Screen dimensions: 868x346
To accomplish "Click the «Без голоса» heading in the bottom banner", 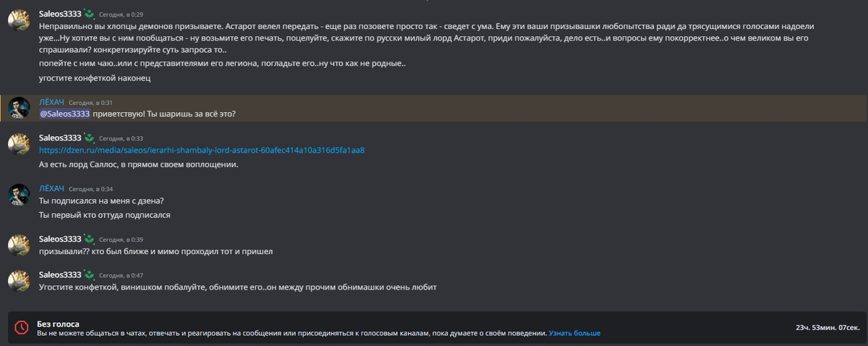I will 59,324.
